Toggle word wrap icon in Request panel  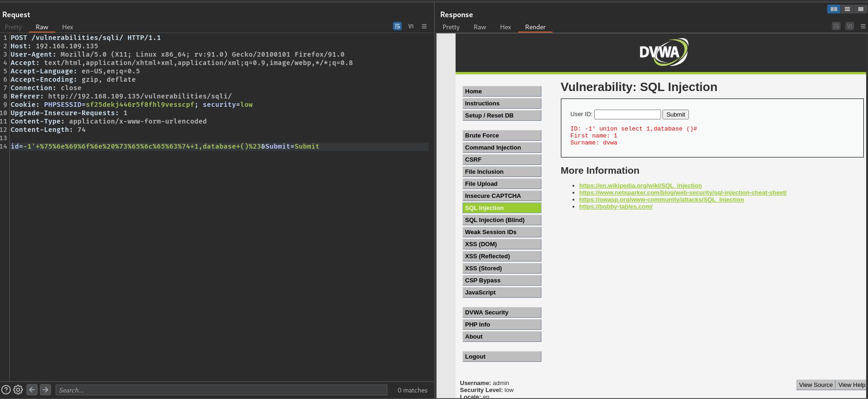(397, 26)
